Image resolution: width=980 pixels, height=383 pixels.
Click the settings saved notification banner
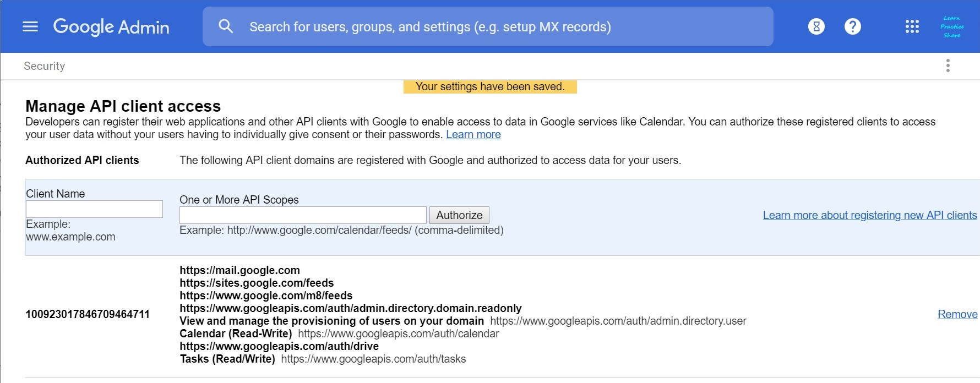490,86
